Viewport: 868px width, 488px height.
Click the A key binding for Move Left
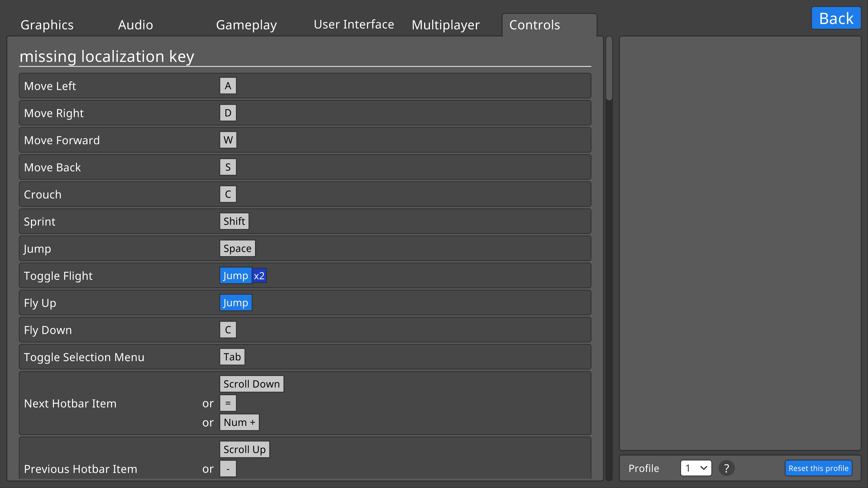pyautogui.click(x=228, y=86)
